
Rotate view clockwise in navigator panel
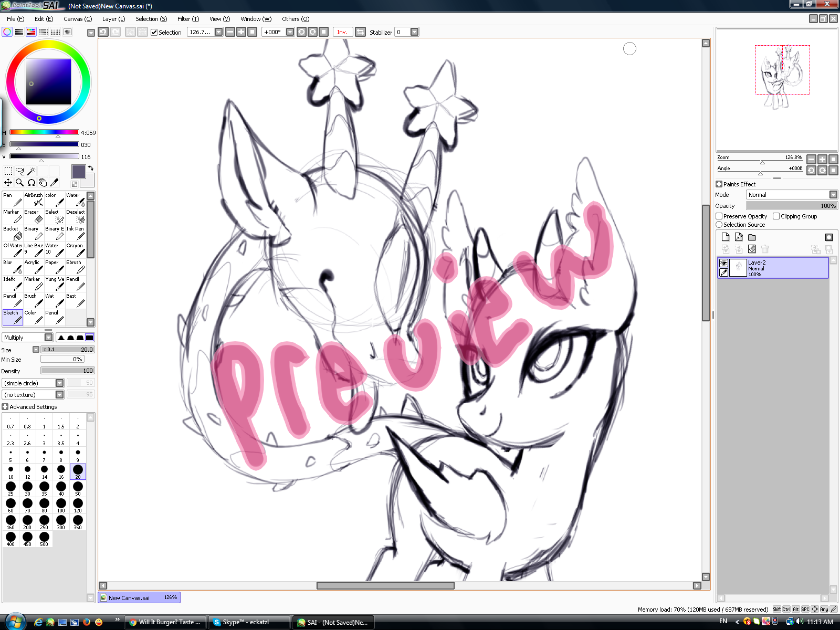click(x=822, y=170)
